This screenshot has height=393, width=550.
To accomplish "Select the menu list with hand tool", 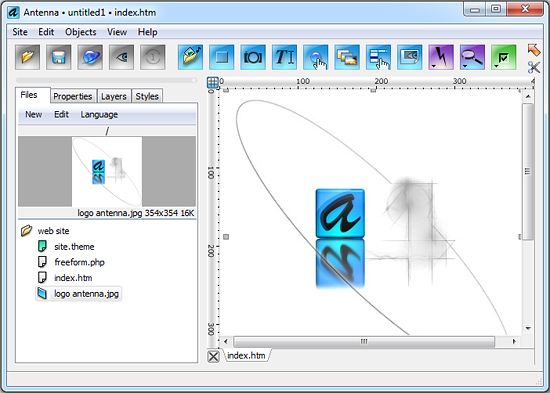I will tap(378, 57).
